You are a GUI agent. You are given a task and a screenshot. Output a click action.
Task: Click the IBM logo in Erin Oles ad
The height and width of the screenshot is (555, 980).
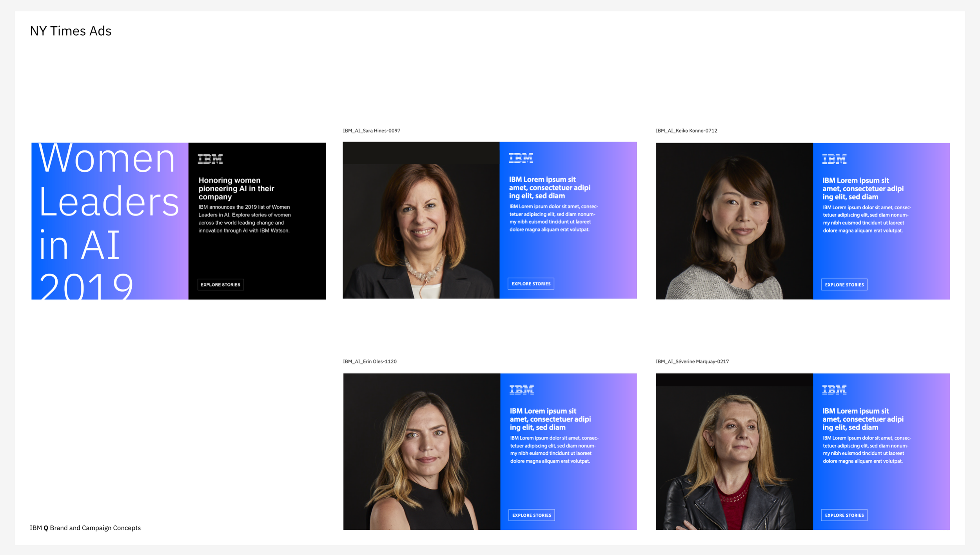coord(522,390)
